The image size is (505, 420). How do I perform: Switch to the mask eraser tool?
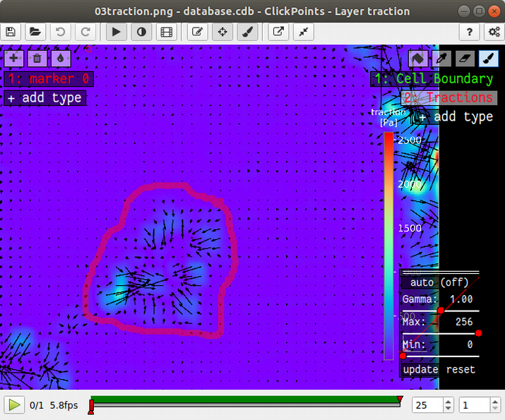pos(465,59)
